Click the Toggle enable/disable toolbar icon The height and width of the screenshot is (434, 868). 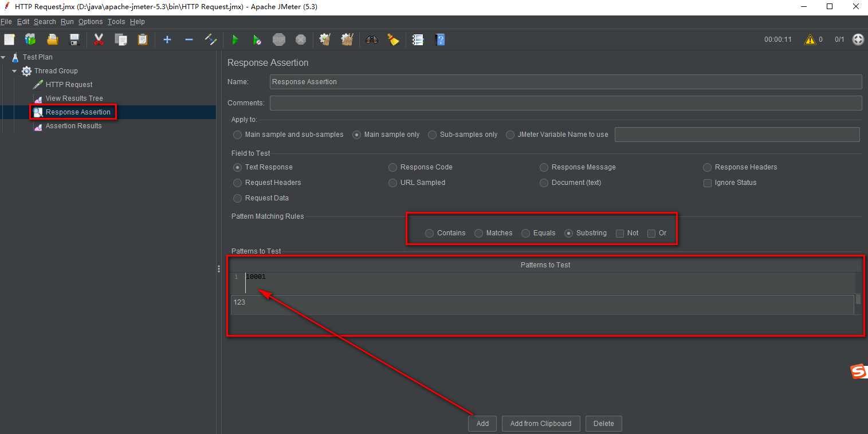tap(211, 40)
